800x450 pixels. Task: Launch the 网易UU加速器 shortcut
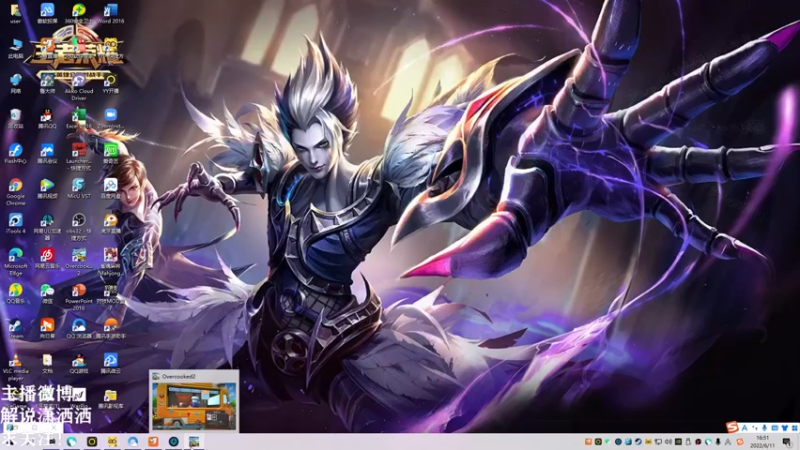(47, 227)
